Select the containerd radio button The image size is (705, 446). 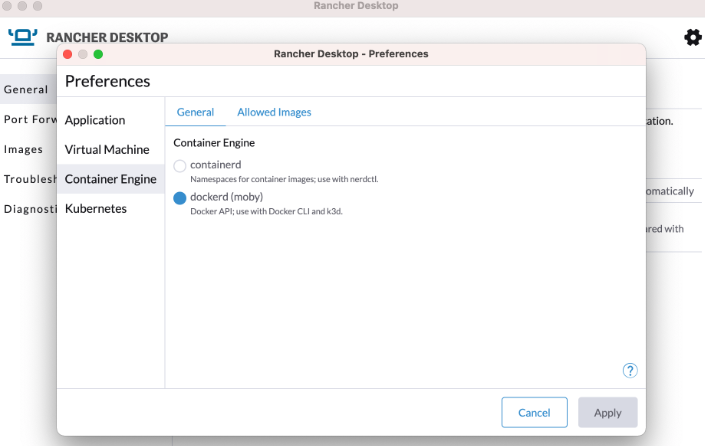click(x=180, y=166)
